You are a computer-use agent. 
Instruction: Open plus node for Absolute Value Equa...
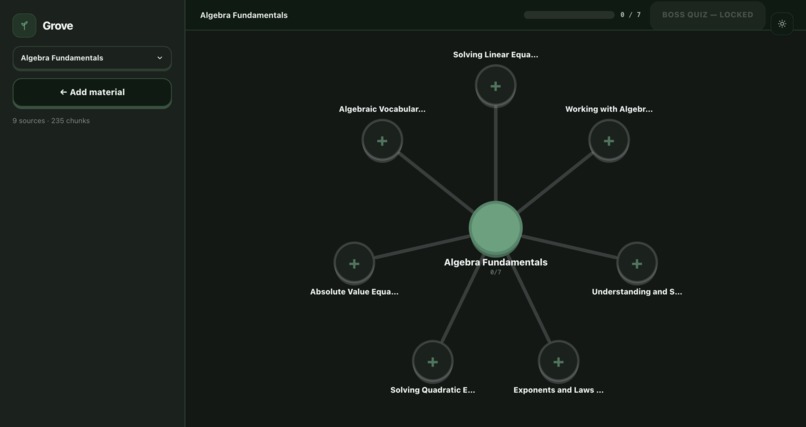[354, 264]
